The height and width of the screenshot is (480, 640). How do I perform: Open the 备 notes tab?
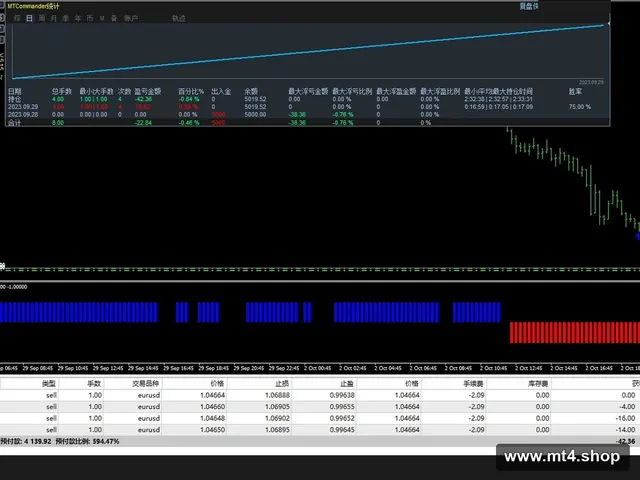click(x=114, y=18)
